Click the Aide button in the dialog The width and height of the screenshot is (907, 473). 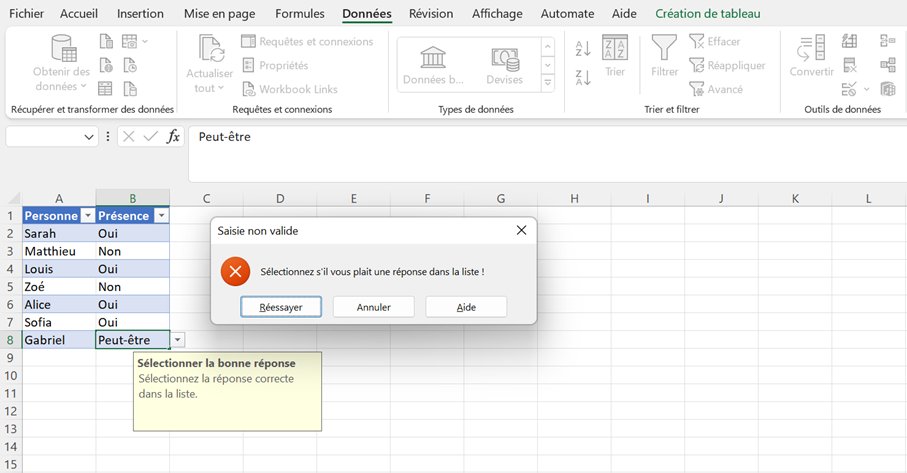466,307
